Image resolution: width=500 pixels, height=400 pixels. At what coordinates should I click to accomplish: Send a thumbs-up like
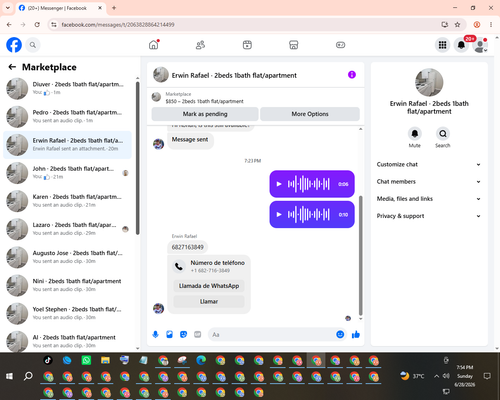[356, 334]
